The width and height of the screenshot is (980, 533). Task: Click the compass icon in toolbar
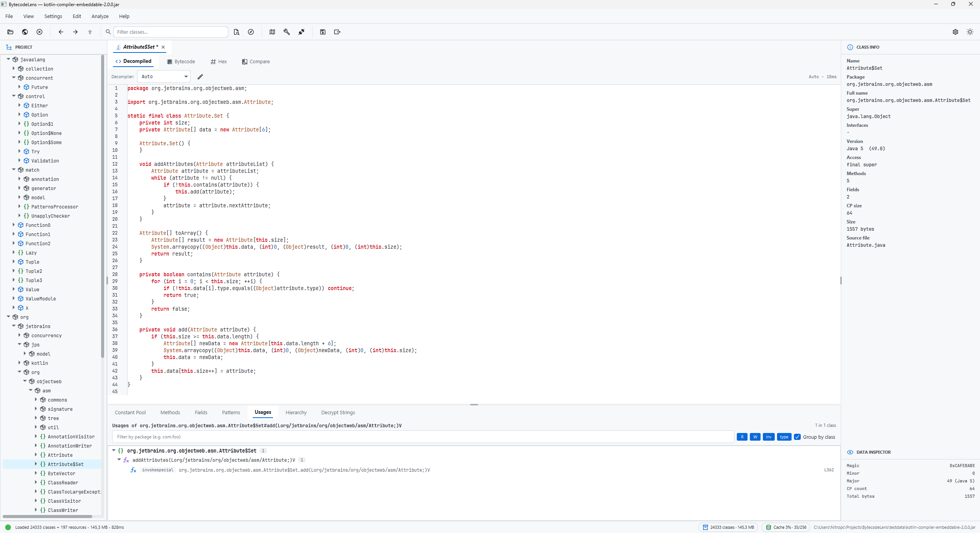(x=251, y=32)
